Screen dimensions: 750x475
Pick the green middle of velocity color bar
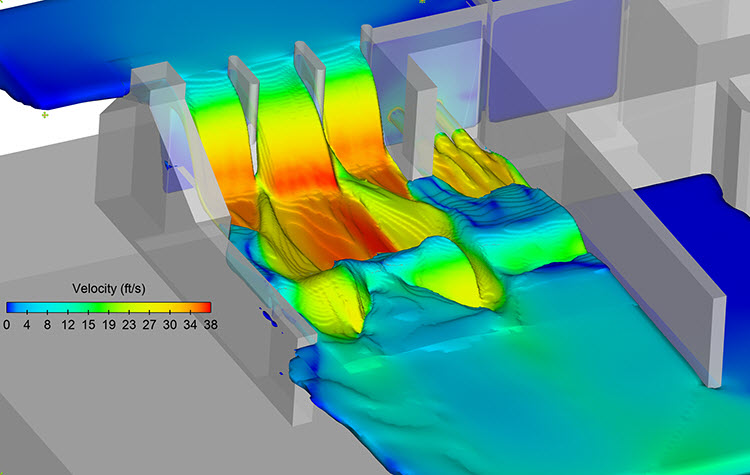click(x=98, y=307)
